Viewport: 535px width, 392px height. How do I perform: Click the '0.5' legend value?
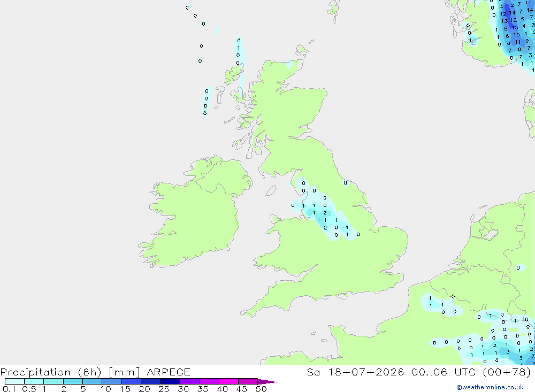29,389
